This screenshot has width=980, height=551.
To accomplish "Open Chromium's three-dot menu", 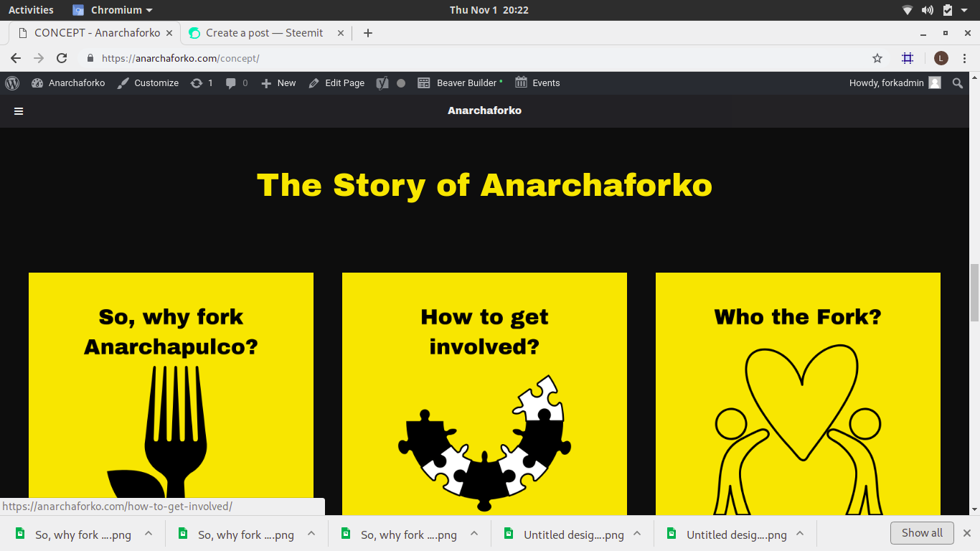I will (965, 58).
